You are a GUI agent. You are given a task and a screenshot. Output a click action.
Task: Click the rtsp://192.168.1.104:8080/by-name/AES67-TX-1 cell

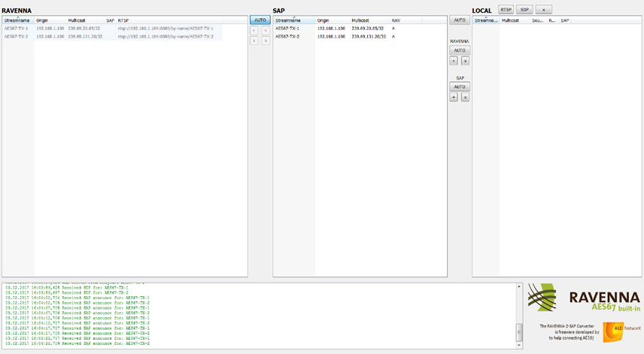[x=166, y=29]
